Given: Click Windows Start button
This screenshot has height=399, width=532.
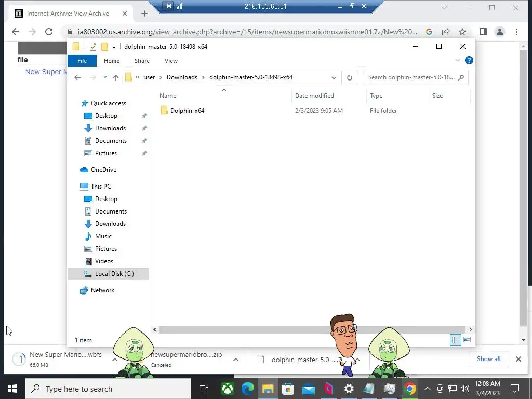Looking at the screenshot, I should (12, 389).
